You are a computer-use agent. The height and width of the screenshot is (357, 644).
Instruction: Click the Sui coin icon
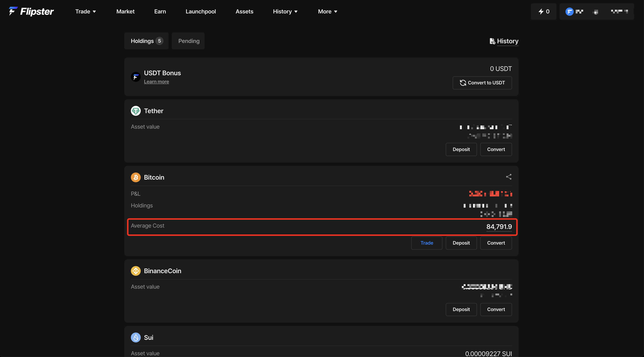pyautogui.click(x=136, y=337)
